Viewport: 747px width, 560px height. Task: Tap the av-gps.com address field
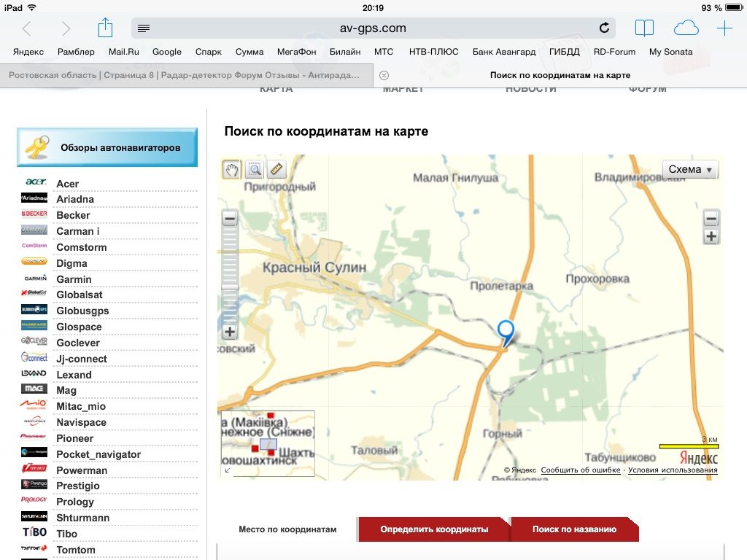click(373, 28)
